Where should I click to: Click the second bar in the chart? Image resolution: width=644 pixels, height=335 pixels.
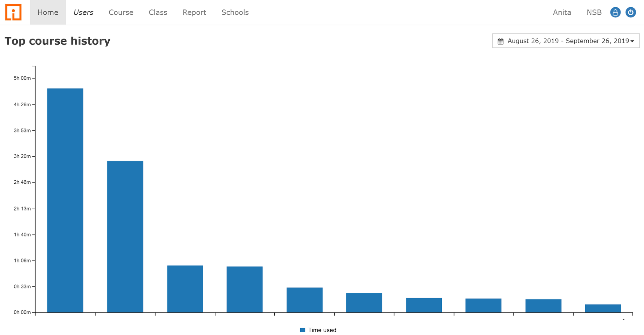pos(125,236)
